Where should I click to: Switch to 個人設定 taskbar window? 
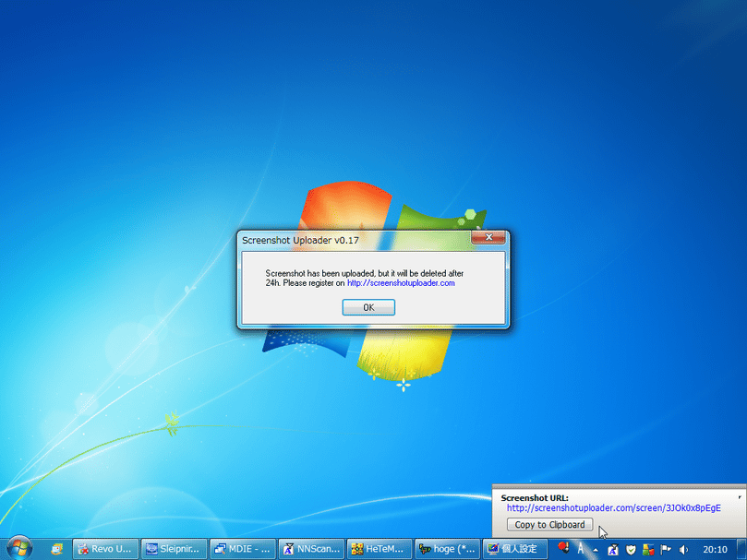[x=515, y=549]
